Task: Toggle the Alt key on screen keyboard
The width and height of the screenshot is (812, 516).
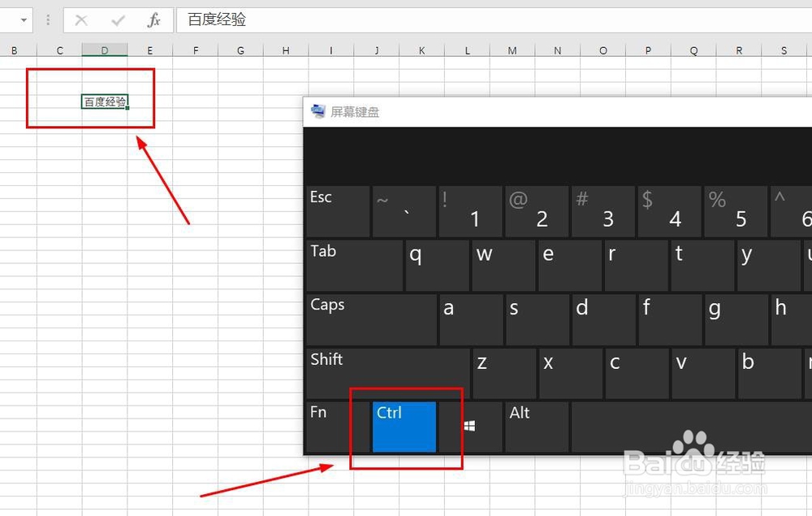Action: 537,427
